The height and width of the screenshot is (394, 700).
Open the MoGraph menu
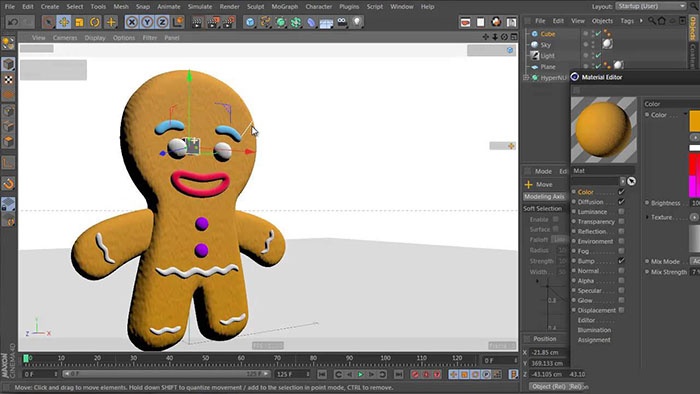pyautogui.click(x=284, y=7)
